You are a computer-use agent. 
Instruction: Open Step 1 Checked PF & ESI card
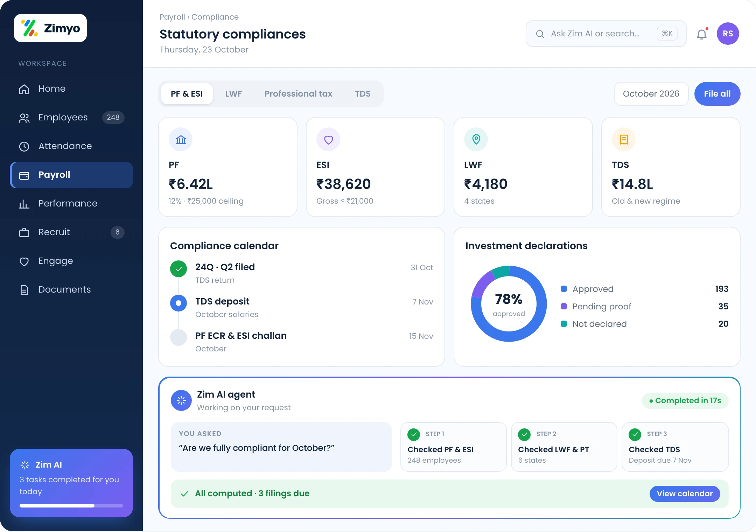pos(453,447)
